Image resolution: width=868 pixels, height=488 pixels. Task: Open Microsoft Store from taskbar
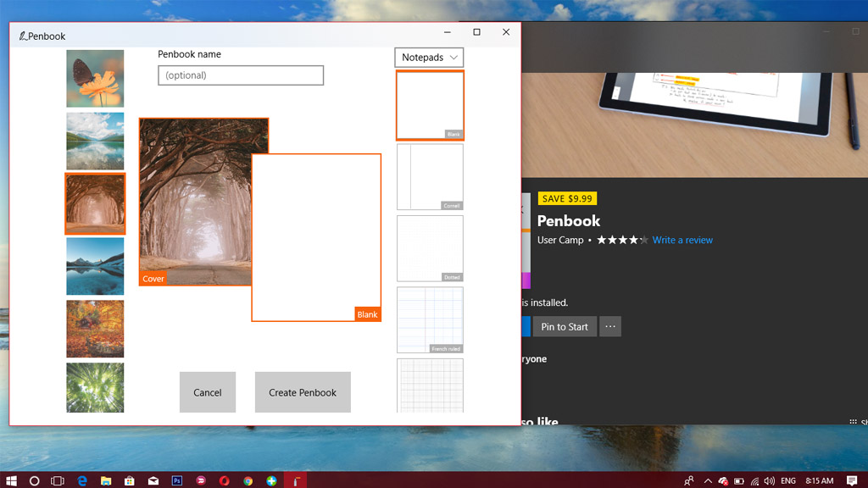pos(130,481)
